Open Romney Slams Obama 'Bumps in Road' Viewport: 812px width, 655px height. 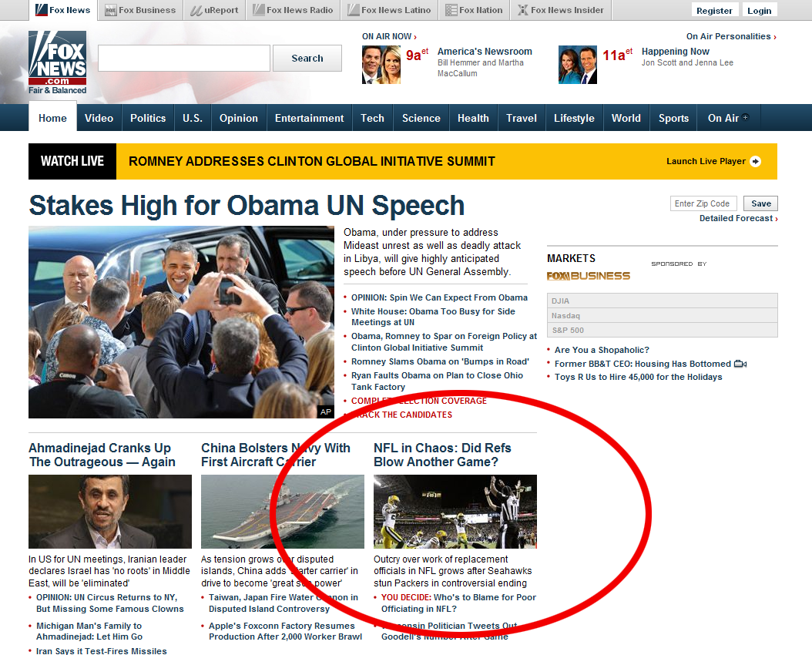click(440, 361)
